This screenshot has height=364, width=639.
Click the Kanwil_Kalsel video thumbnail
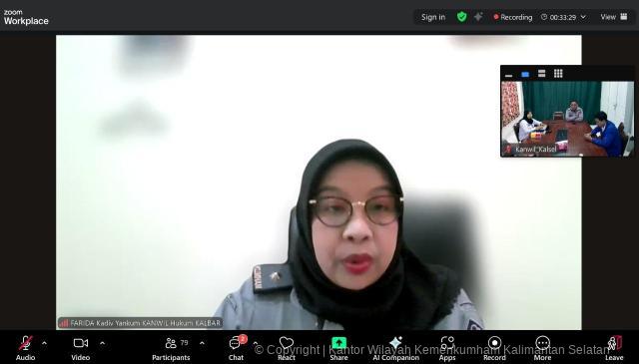click(567, 119)
